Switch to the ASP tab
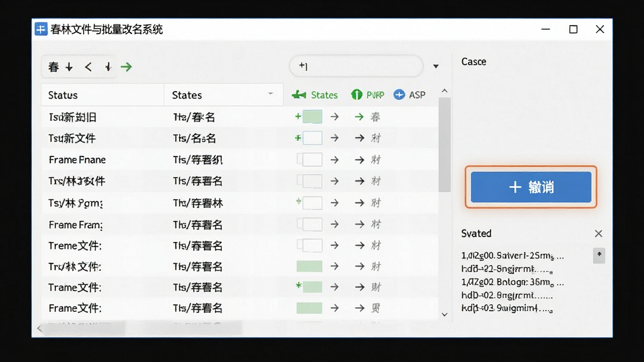 pyautogui.click(x=409, y=96)
